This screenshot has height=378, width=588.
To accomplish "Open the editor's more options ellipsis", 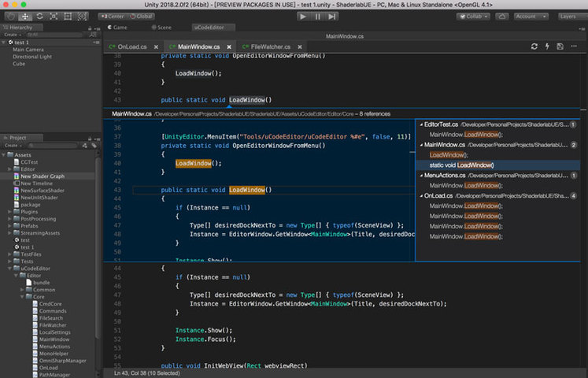I will [x=574, y=46].
